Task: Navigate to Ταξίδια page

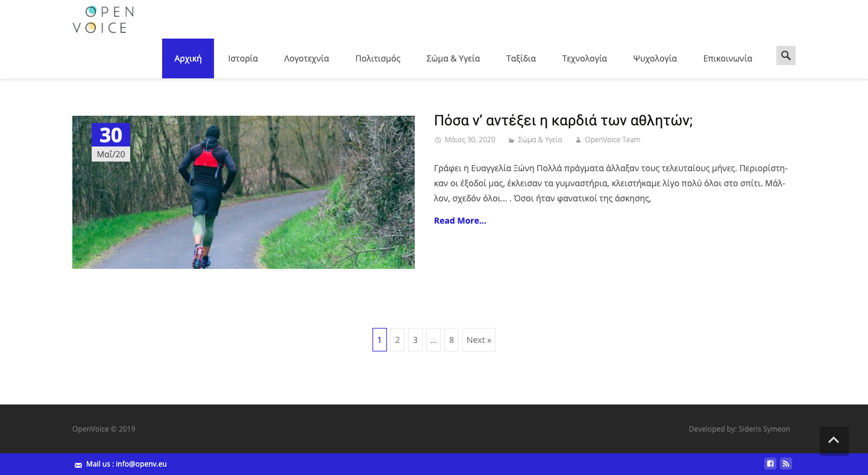Action: 521,58
